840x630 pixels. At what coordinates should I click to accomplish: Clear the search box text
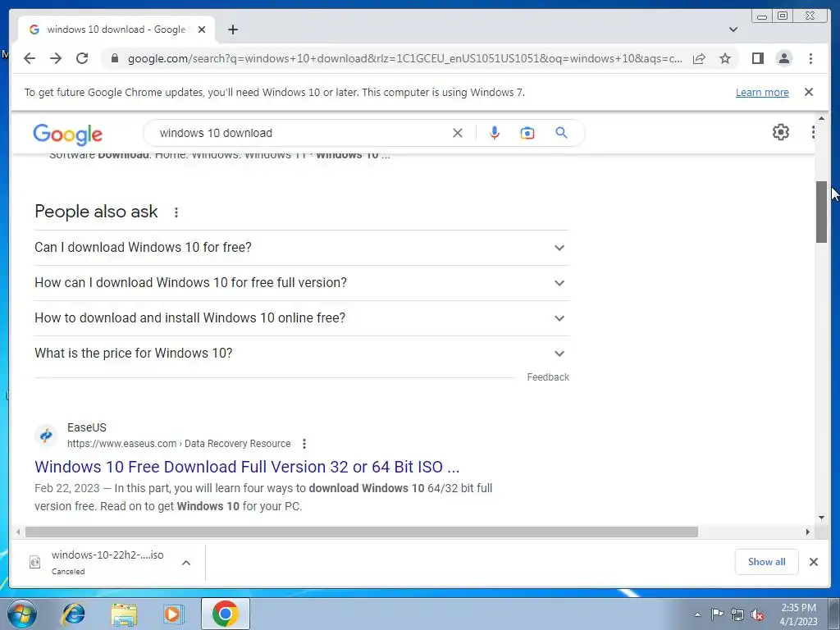[458, 133]
